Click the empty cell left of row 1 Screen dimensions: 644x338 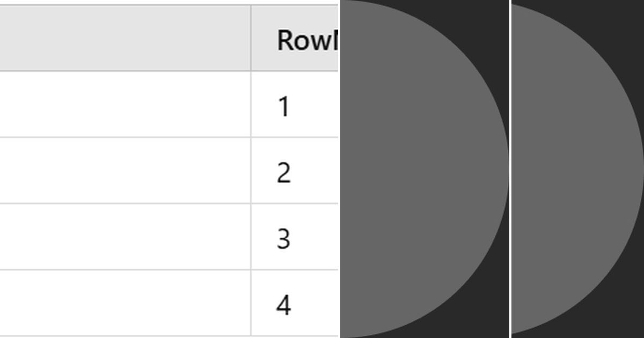tap(125, 104)
